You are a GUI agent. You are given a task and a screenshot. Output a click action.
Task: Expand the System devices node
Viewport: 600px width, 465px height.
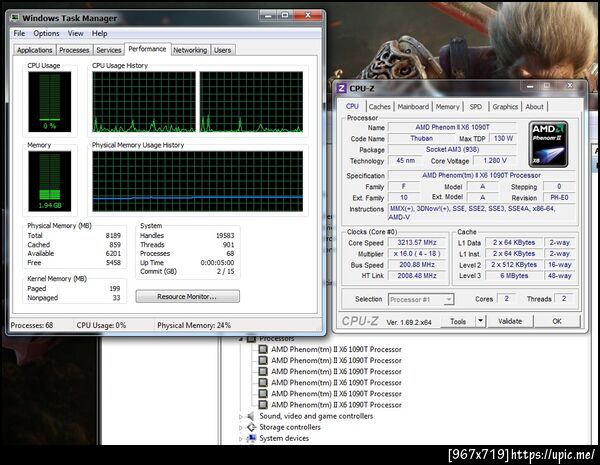pyautogui.click(x=241, y=439)
